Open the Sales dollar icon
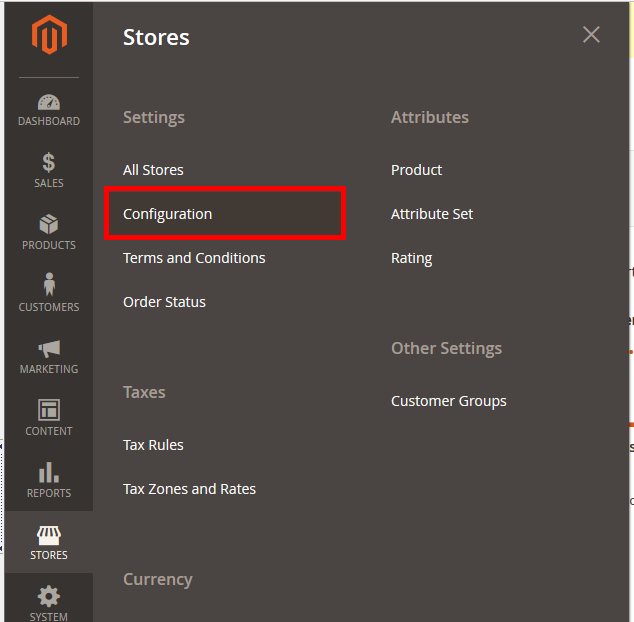The height and width of the screenshot is (622, 634). tap(48, 163)
